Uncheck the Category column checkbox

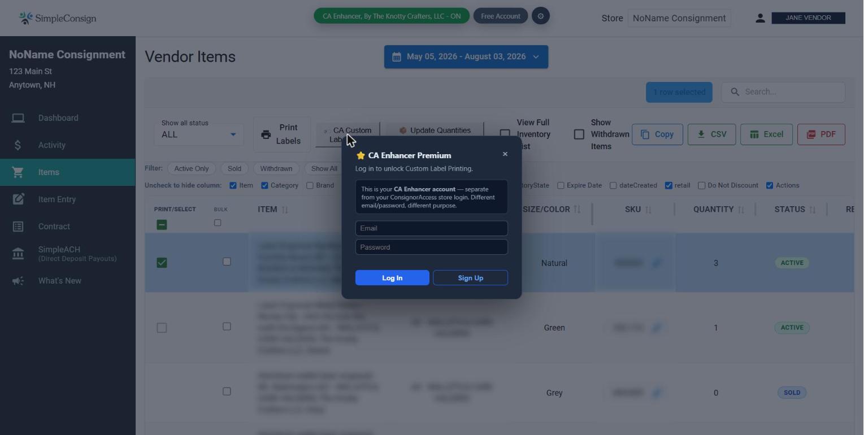(264, 185)
